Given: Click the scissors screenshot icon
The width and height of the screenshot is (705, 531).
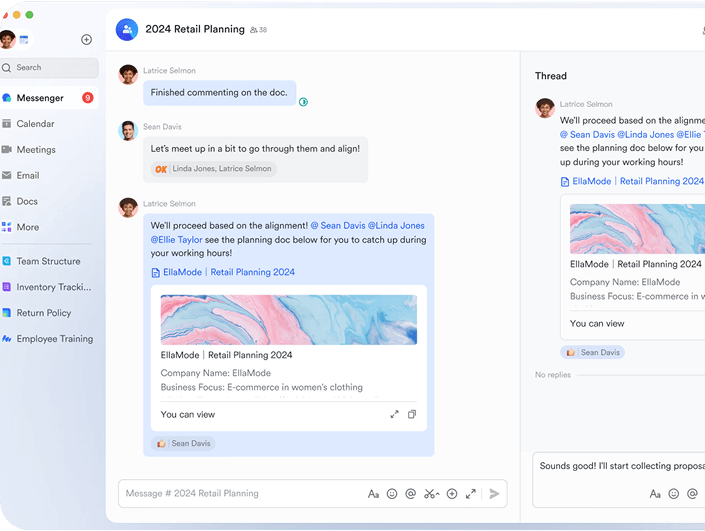Looking at the screenshot, I should (431, 493).
